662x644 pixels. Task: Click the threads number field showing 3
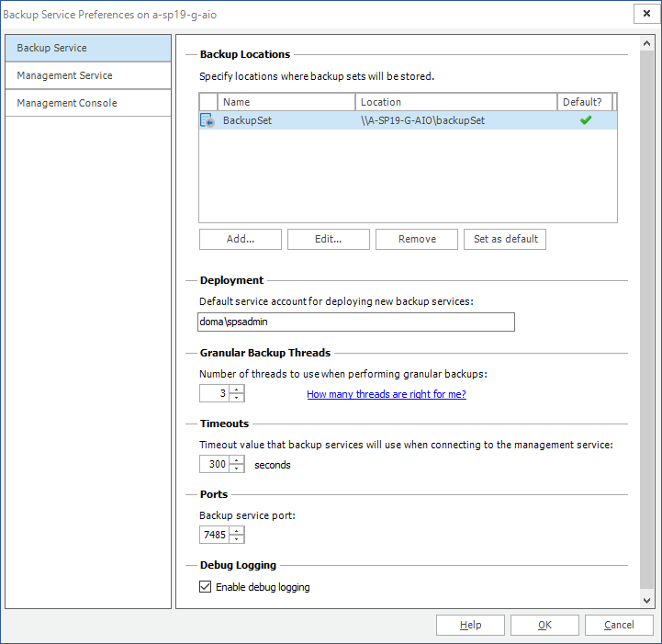click(215, 393)
